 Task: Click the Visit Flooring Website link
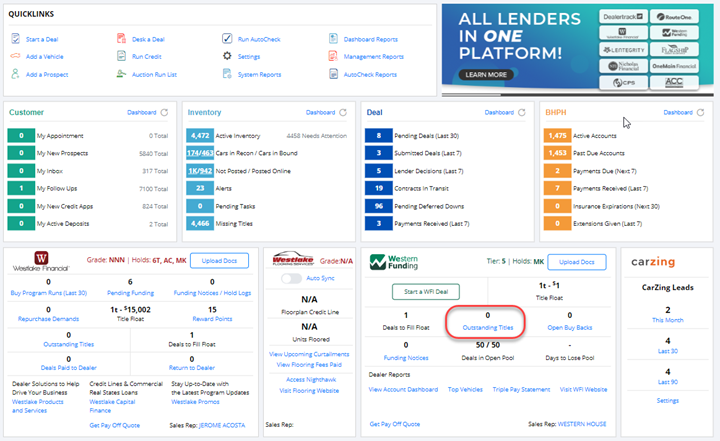tap(309, 391)
